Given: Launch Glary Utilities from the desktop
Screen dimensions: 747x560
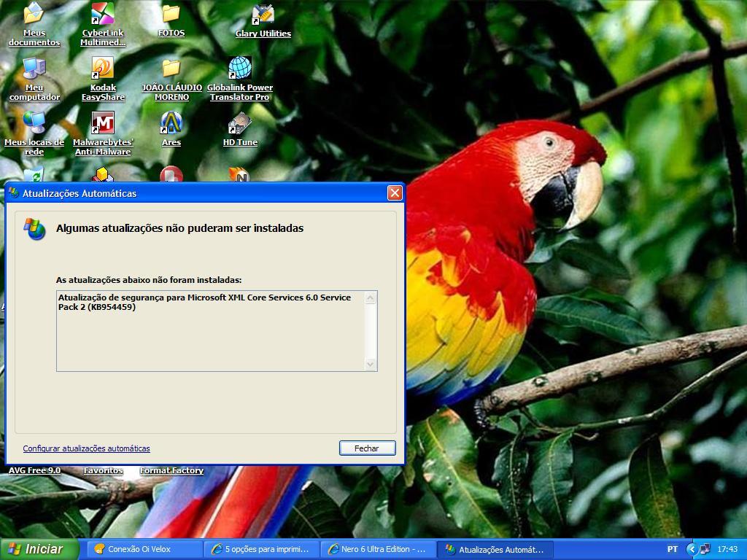Looking at the screenshot, I should click(263, 21).
